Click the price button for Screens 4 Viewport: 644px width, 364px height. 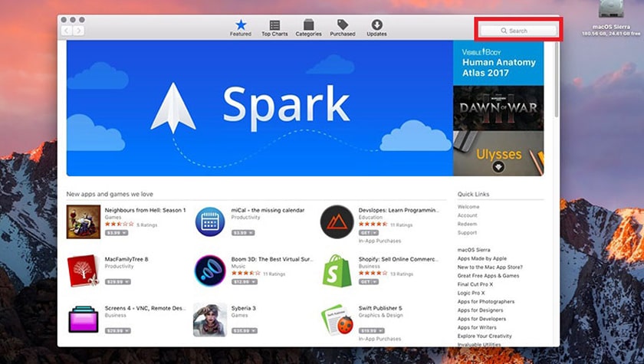(118, 330)
